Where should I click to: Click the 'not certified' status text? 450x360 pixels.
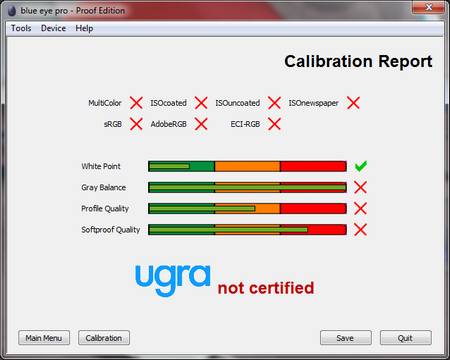click(x=266, y=288)
